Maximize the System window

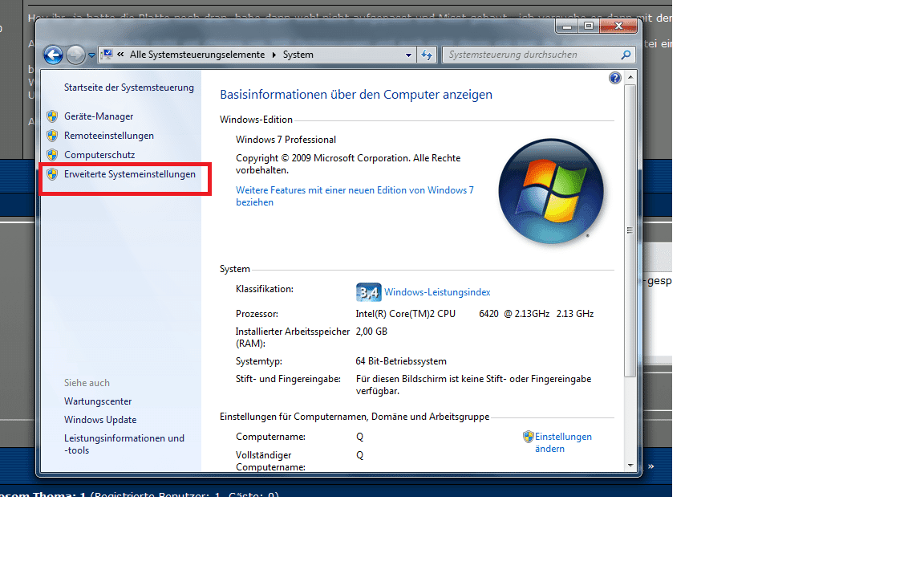pos(588,26)
